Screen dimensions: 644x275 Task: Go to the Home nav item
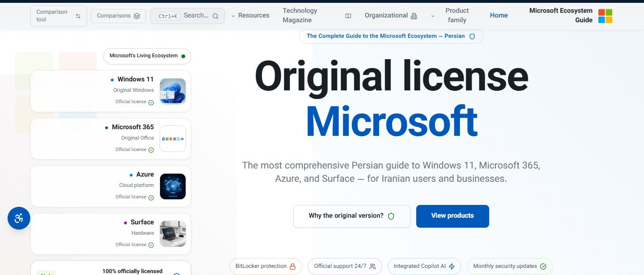(x=499, y=16)
